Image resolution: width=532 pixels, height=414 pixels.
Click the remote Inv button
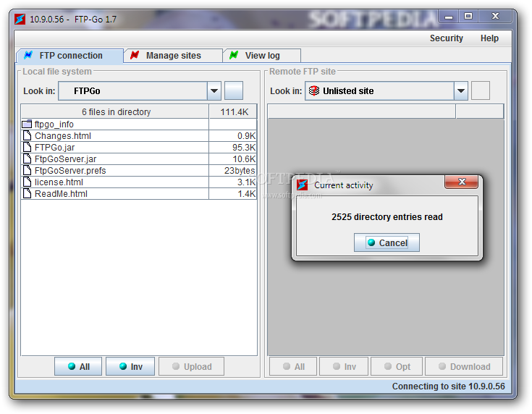[x=344, y=366]
